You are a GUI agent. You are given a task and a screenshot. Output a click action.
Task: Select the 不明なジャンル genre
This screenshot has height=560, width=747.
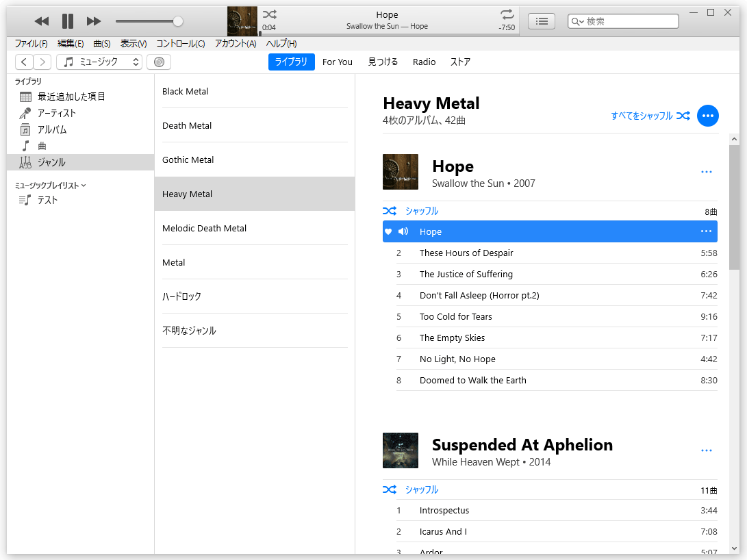255,331
